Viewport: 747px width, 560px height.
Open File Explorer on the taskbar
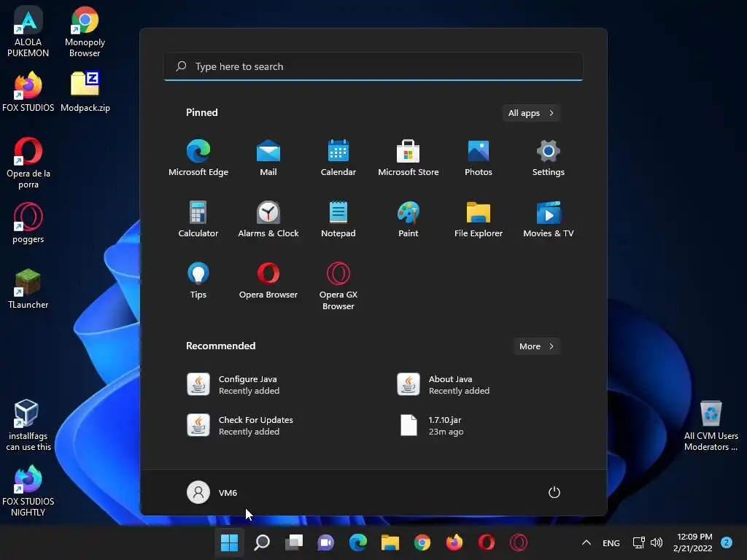pyautogui.click(x=390, y=542)
